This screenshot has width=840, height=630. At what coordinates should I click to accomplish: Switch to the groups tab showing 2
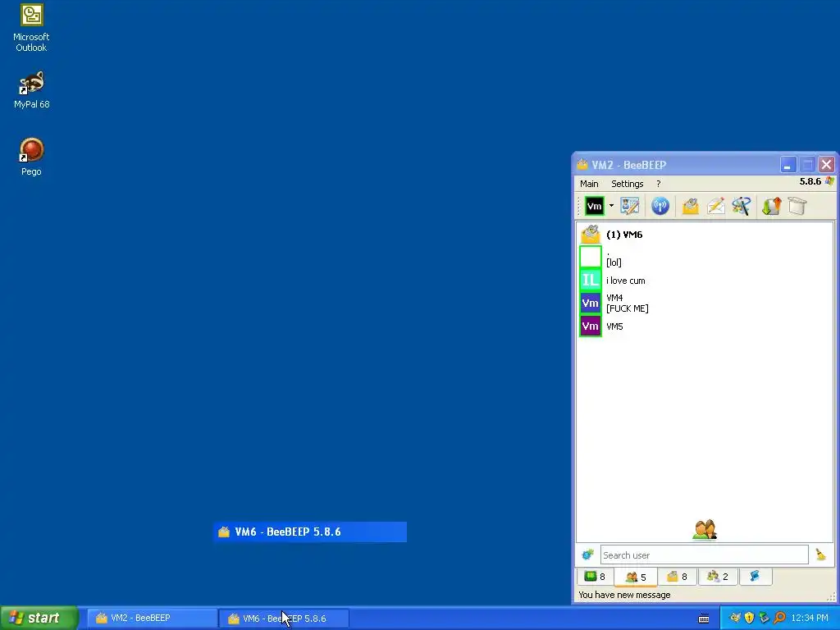tap(717, 577)
